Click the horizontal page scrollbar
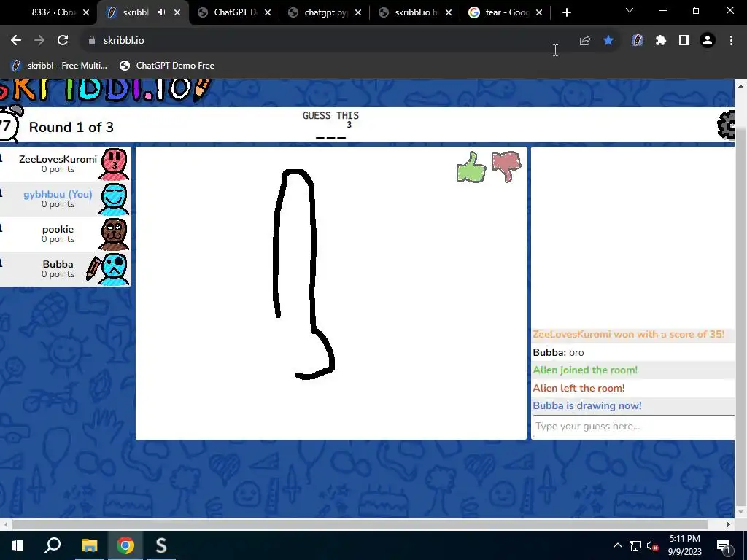Viewport: 747px width, 560px height. tap(360, 524)
